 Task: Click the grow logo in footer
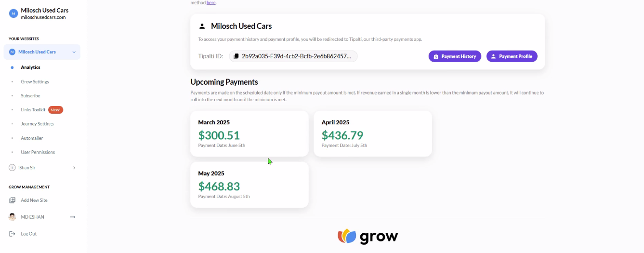368,236
